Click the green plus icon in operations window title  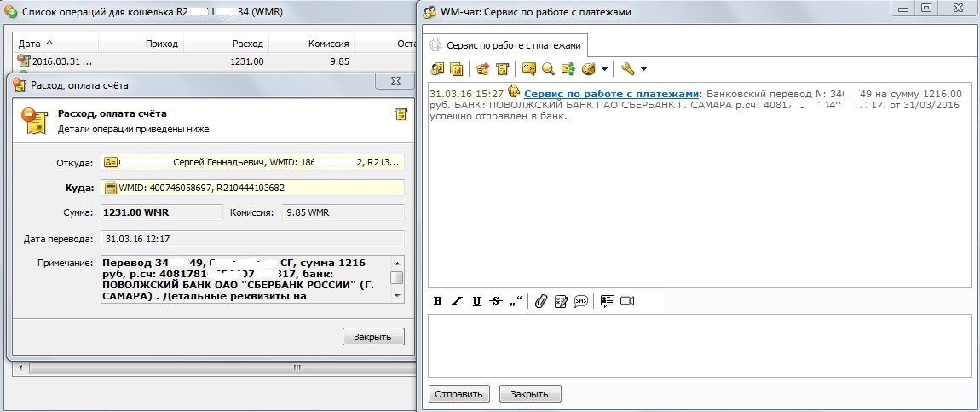(10, 11)
